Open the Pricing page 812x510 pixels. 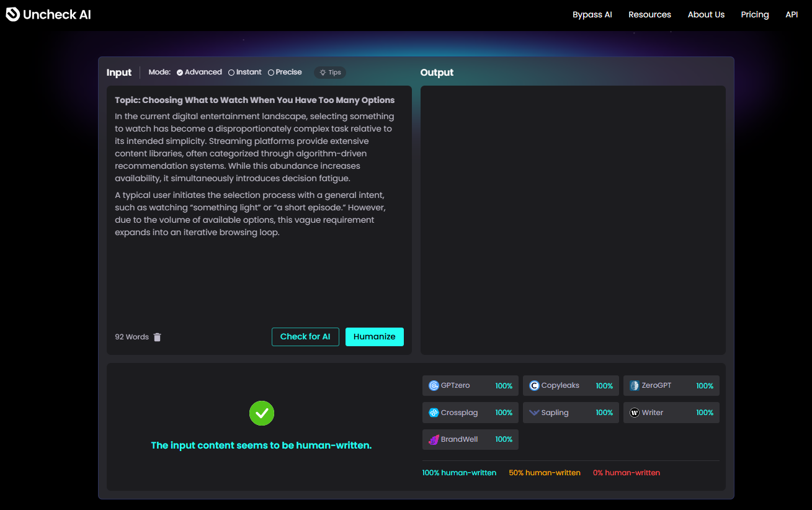[755, 15]
